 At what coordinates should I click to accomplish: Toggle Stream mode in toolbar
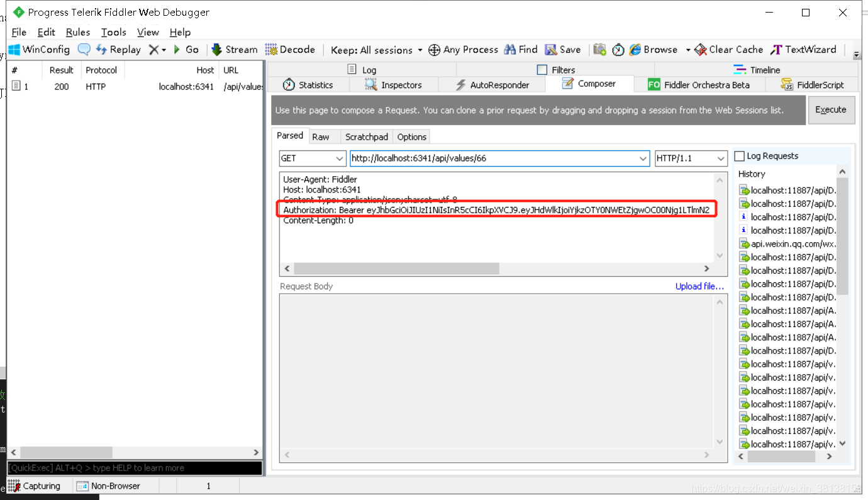point(234,50)
